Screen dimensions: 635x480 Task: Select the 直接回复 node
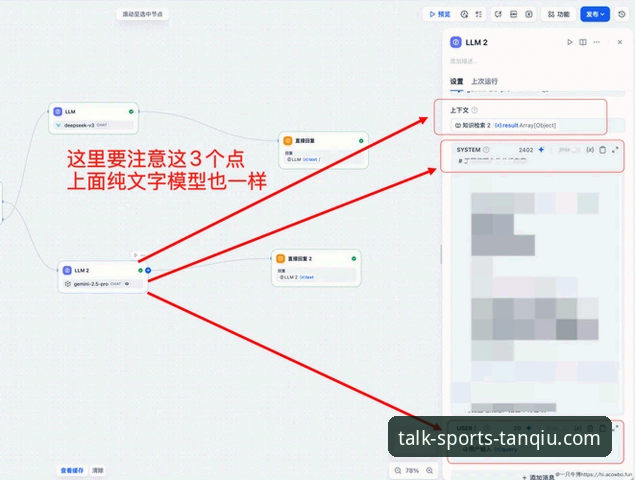pos(324,150)
